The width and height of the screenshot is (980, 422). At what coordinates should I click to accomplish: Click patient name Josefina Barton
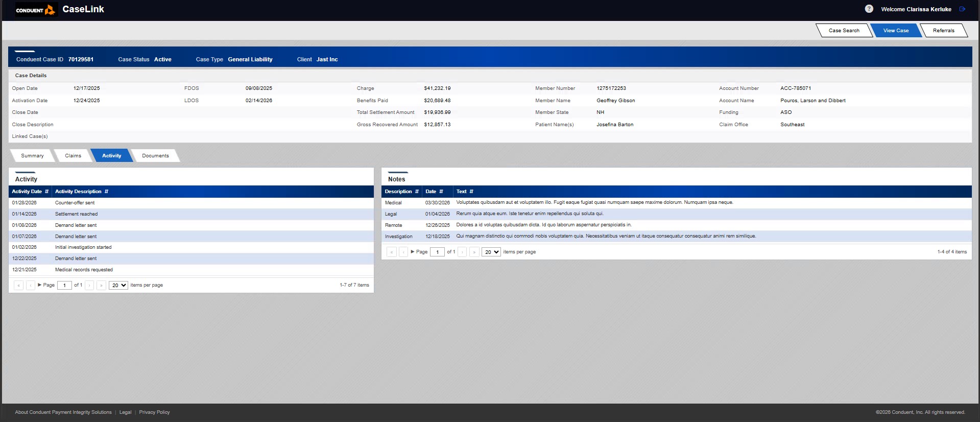(615, 125)
